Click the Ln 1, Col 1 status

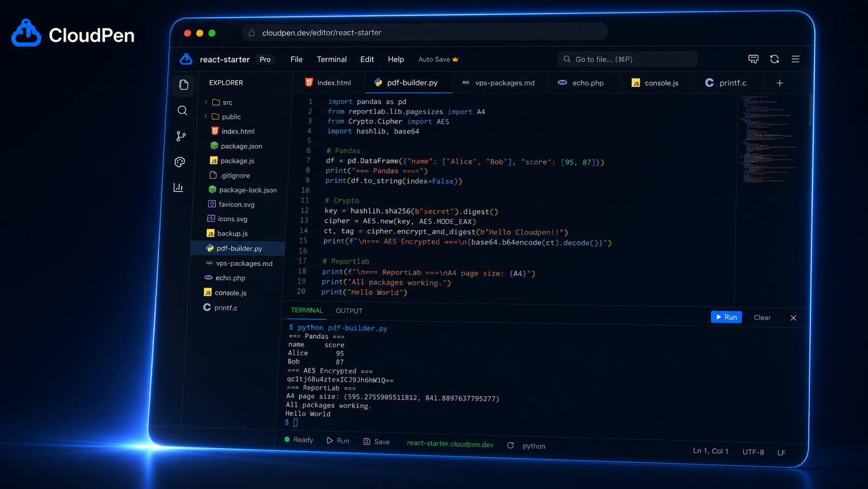click(x=711, y=451)
